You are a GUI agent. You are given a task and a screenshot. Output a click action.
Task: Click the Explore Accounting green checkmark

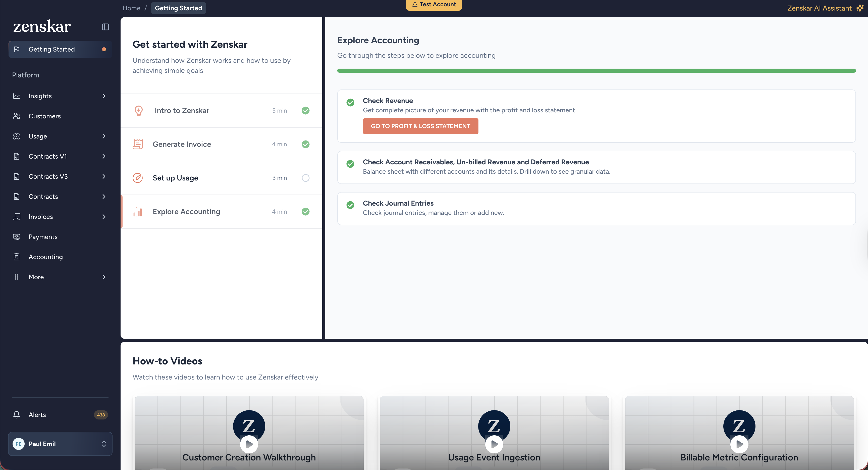point(306,212)
